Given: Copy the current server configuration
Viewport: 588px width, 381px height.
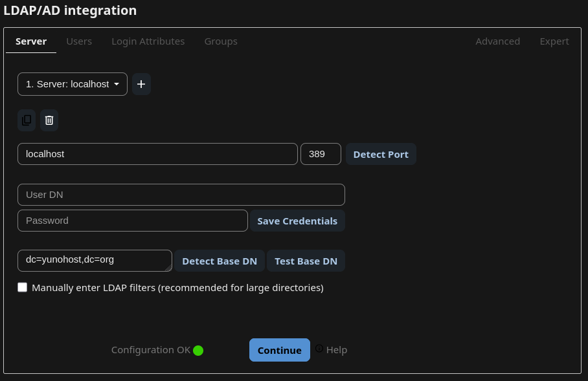Looking at the screenshot, I should (27, 120).
